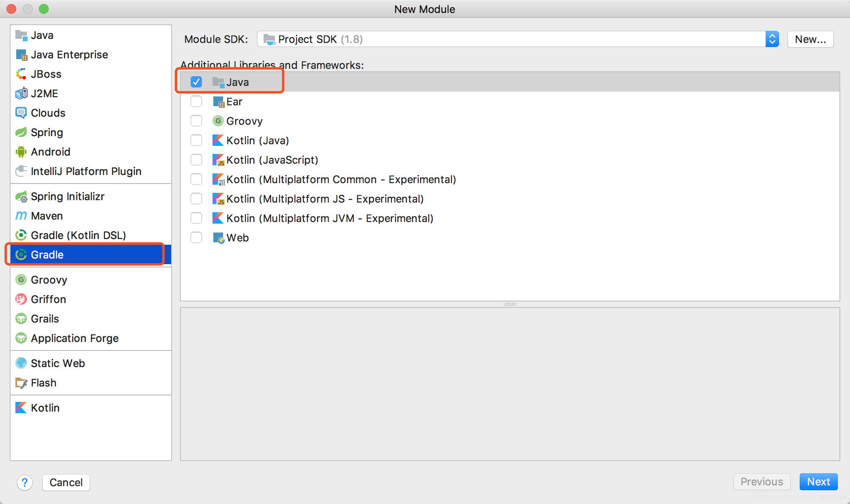The width and height of the screenshot is (850, 504).
Task: Click the J2ME icon in module list
Action: pos(21,94)
